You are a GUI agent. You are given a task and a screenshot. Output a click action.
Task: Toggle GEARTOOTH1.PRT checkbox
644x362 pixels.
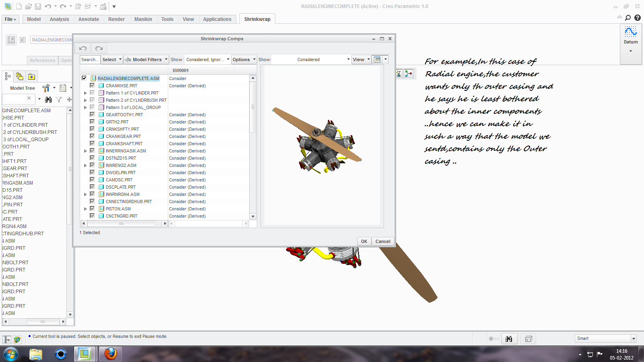[92, 115]
